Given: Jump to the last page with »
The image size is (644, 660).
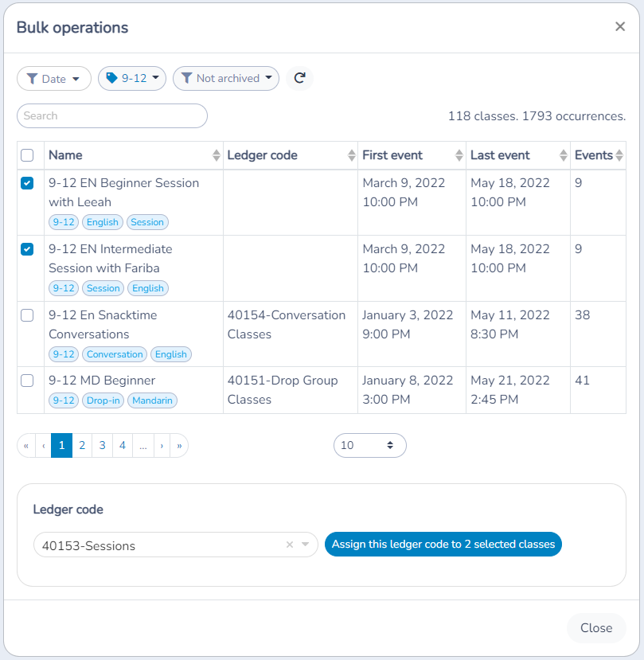Looking at the screenshot, I should pos(179,445).
